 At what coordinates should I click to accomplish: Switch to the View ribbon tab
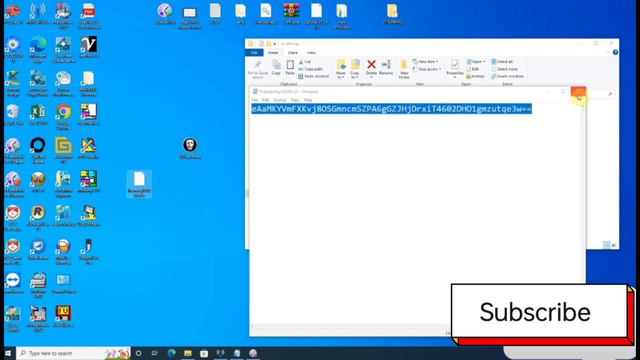(311, 53)
